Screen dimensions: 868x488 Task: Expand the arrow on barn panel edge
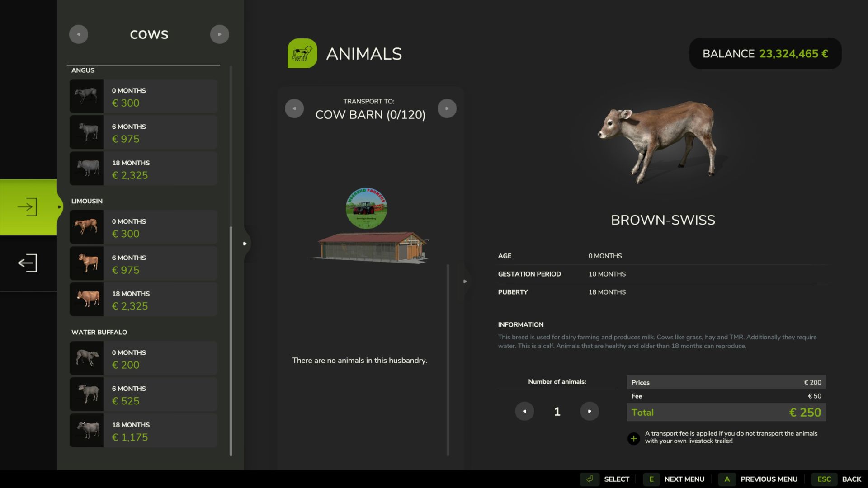[x=465, y=282]
